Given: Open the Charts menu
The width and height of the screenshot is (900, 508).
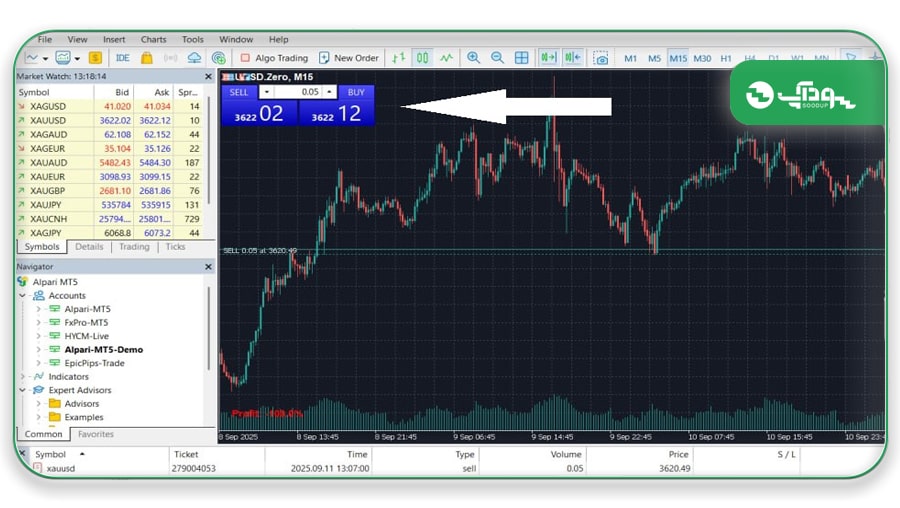Looking at the screenshot, I should pos(153,39).
